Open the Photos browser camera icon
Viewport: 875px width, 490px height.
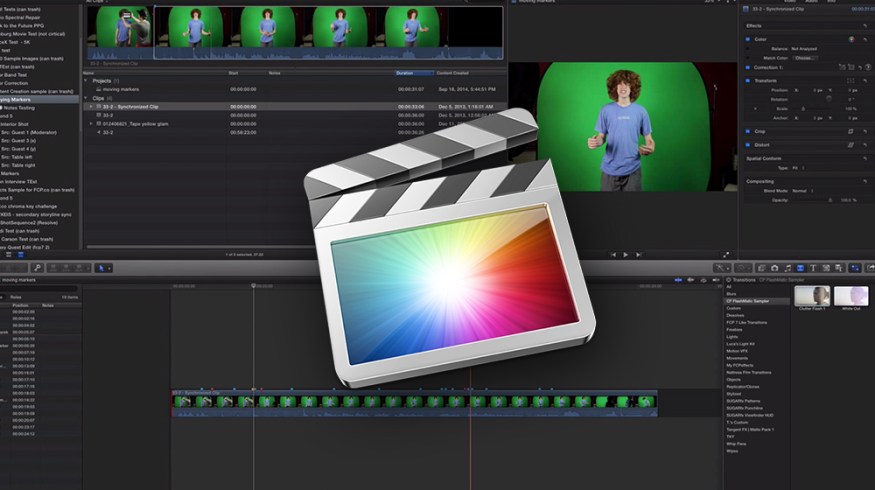pyautogui.click(x=774, y=268)
